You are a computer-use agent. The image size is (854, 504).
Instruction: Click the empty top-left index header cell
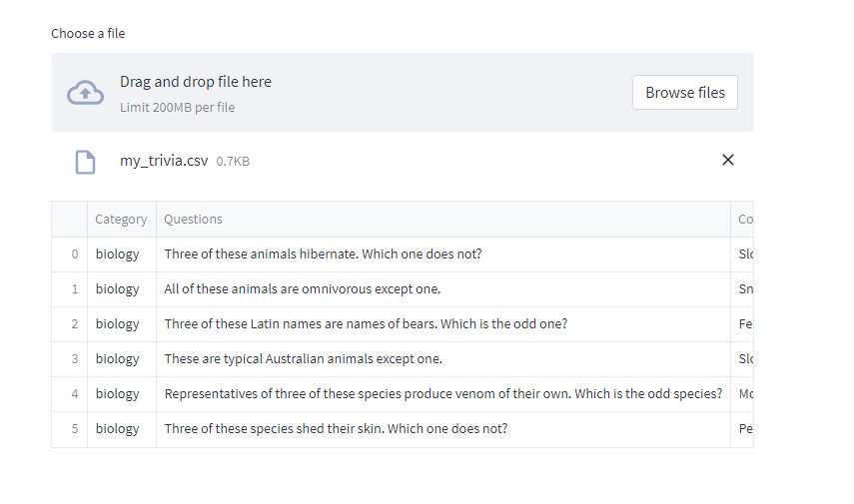(70, 220)
